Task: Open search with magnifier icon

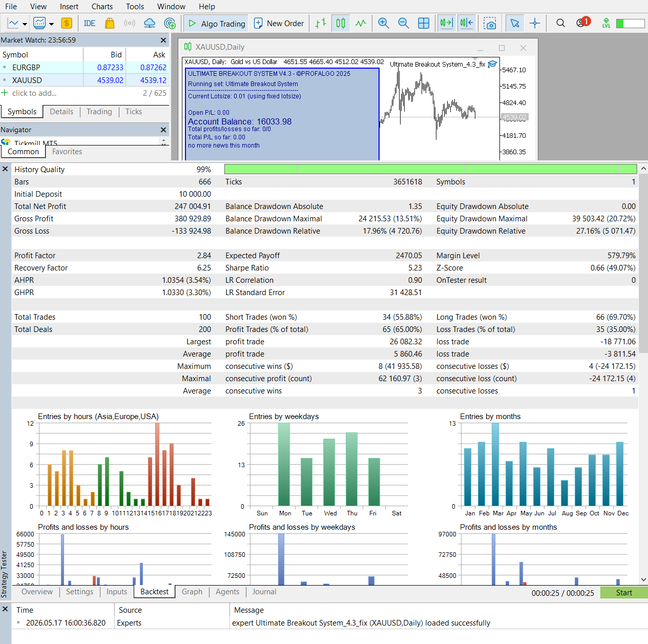Action: (x=560, y=23)
